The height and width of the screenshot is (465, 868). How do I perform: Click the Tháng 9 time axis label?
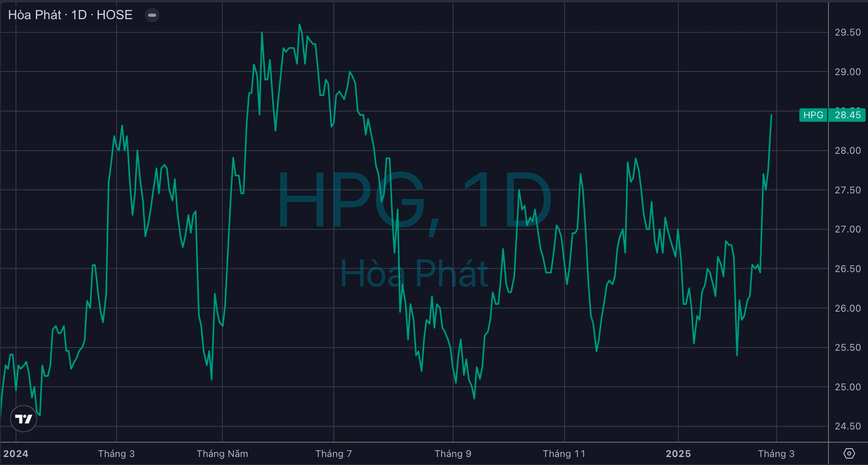pos(453,454)
